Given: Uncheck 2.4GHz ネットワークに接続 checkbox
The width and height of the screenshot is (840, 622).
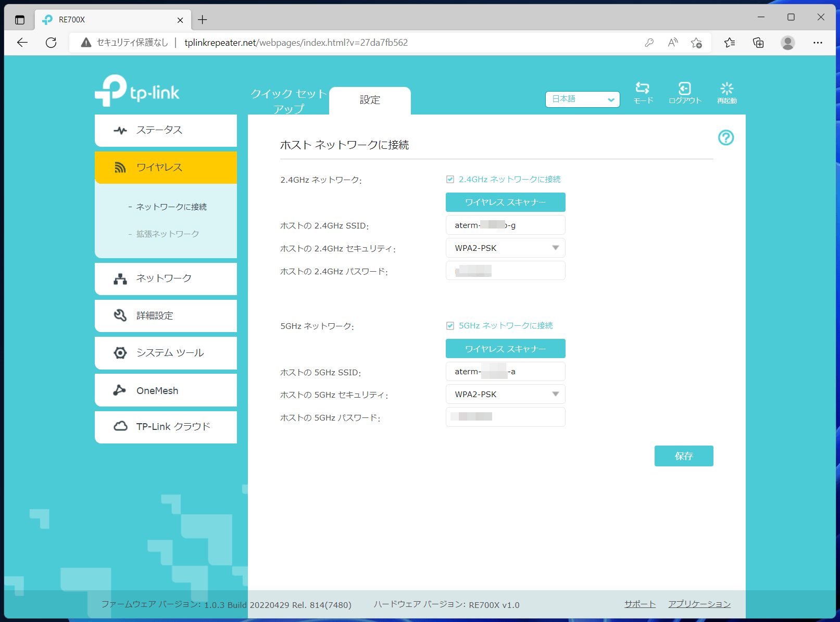Looking at the screenshot, I should pos(450,180).
